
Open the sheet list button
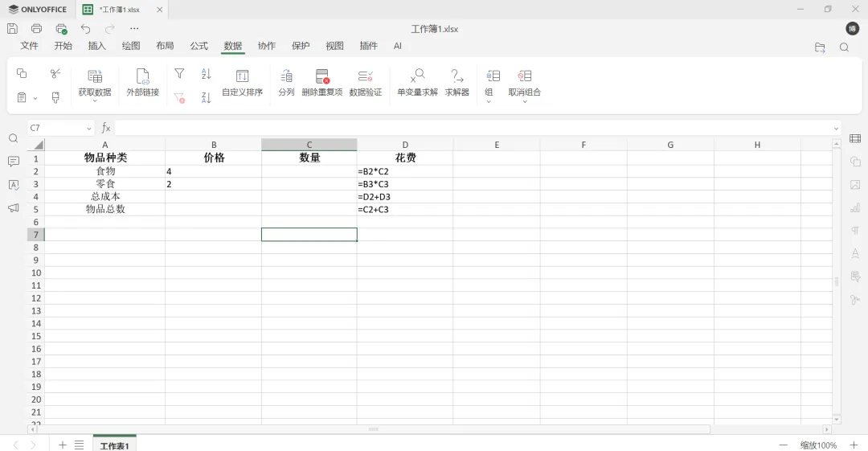pyautogui.click(x=79, y=445)
